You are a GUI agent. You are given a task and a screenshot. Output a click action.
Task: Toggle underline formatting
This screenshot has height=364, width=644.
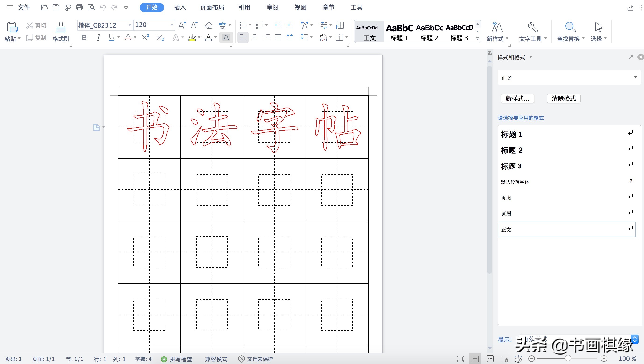tap(111, 38)
